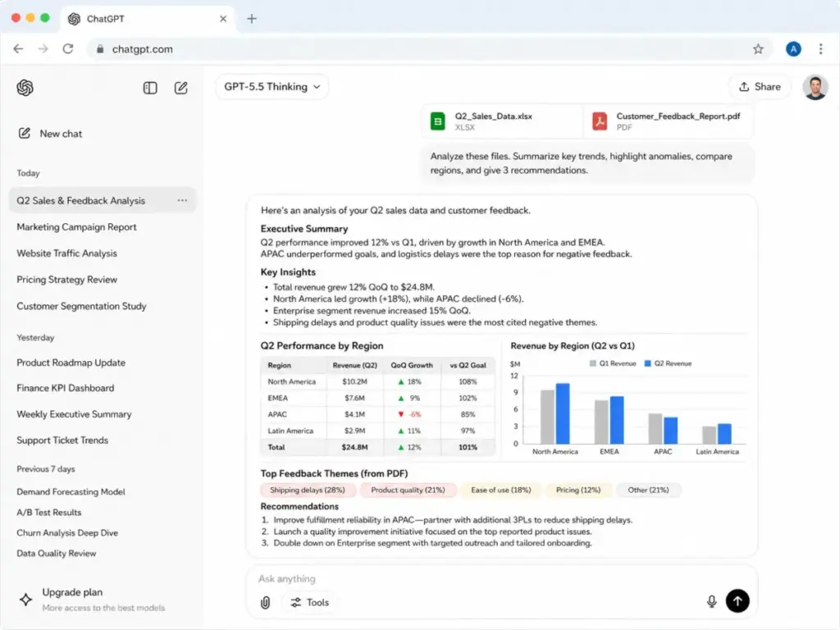
Task: Click the Pricing (12%) tag
Action: click(x=578, y=491)
